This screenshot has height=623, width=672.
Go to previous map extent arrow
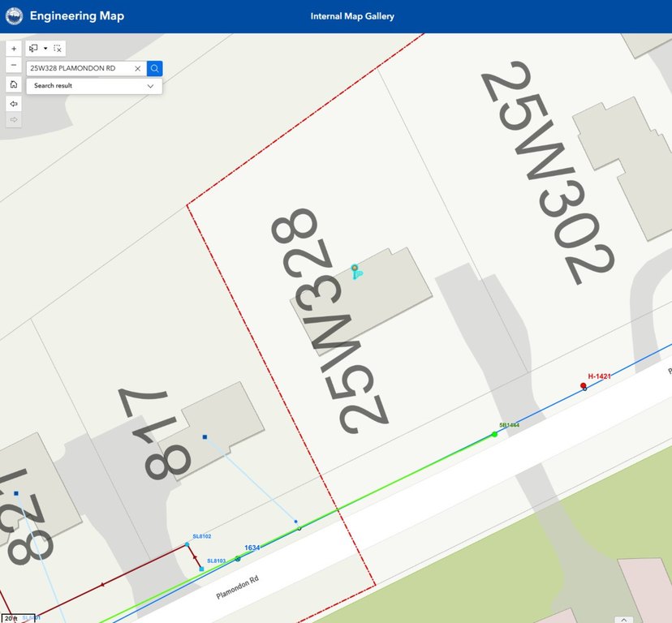point(14,104)
